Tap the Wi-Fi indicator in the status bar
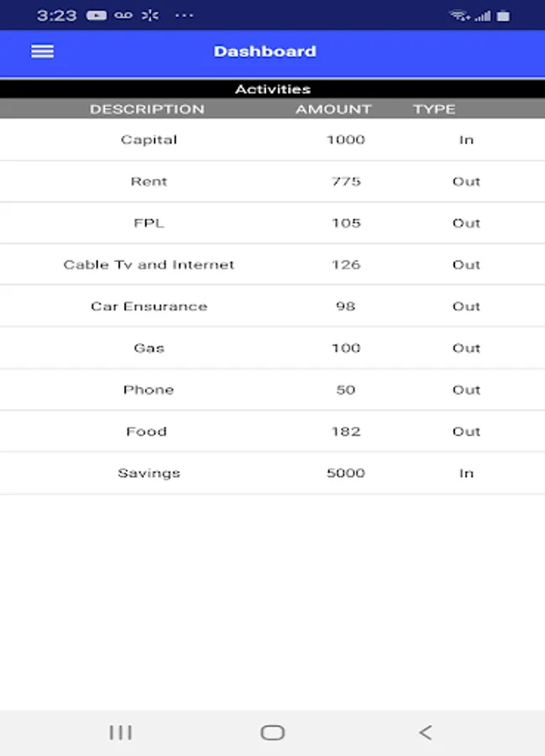Viewport: 545px width, 756px height. (458, 14)
